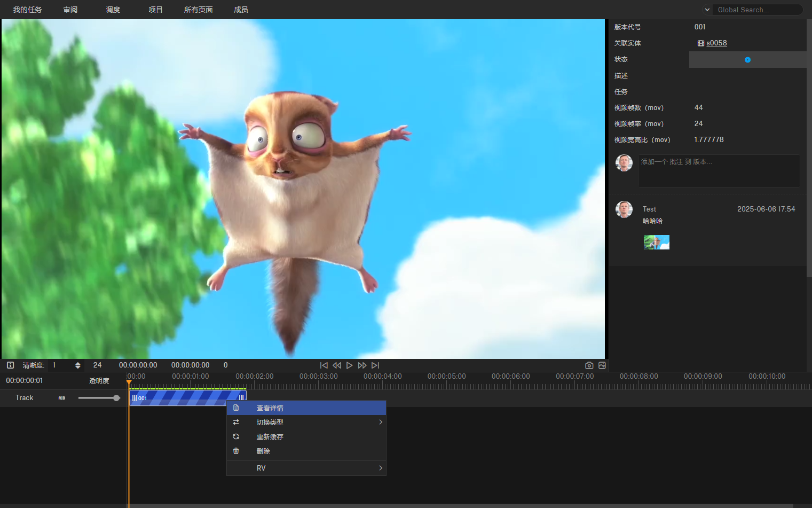The height and width of the screenshot is (508, 812).
Task: Click the right trim handle of clip 001
Action: [x=241, y=398]
